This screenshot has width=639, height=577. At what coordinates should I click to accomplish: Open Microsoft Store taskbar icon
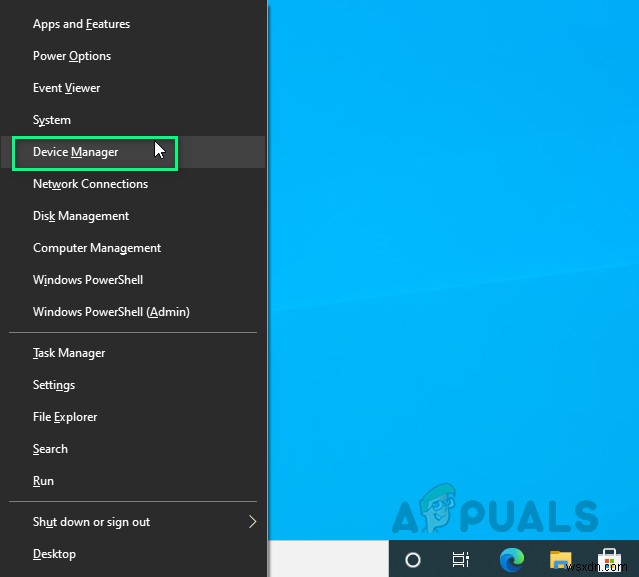tap(609, 559)
